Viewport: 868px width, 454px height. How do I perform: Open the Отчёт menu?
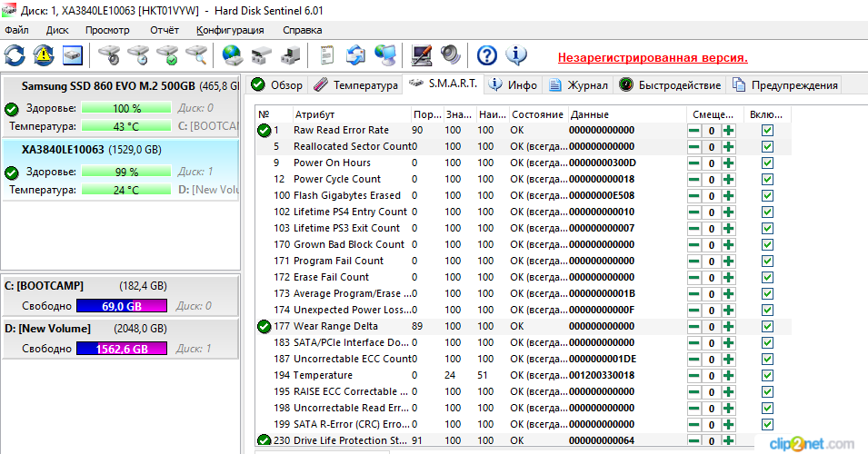point(165,30)
